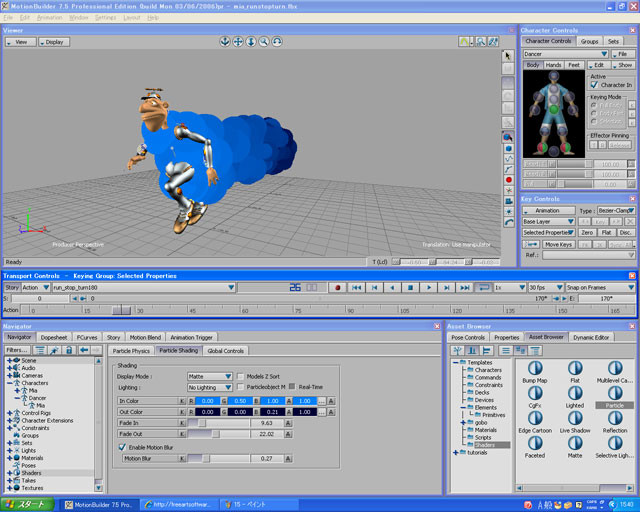The image size is (640, 512).
Task: Click the blue cube icon in viewer toolbar
Action: click(x=508, y=148)
